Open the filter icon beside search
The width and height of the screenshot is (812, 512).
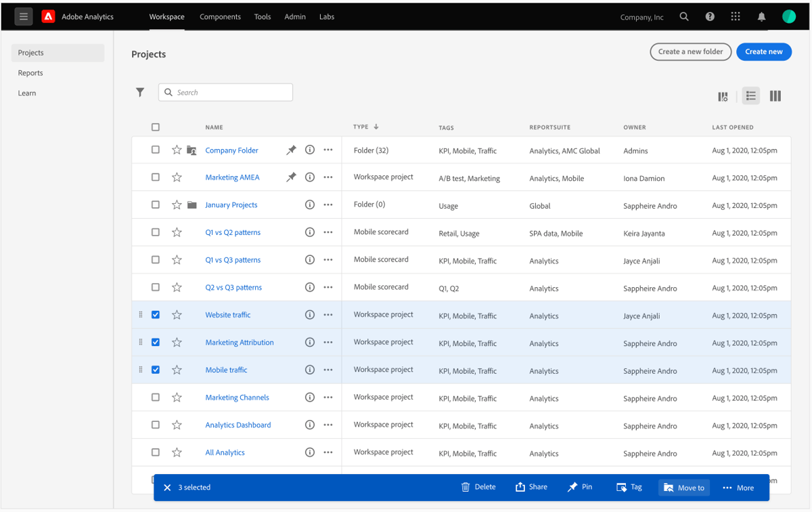(140, 92)
